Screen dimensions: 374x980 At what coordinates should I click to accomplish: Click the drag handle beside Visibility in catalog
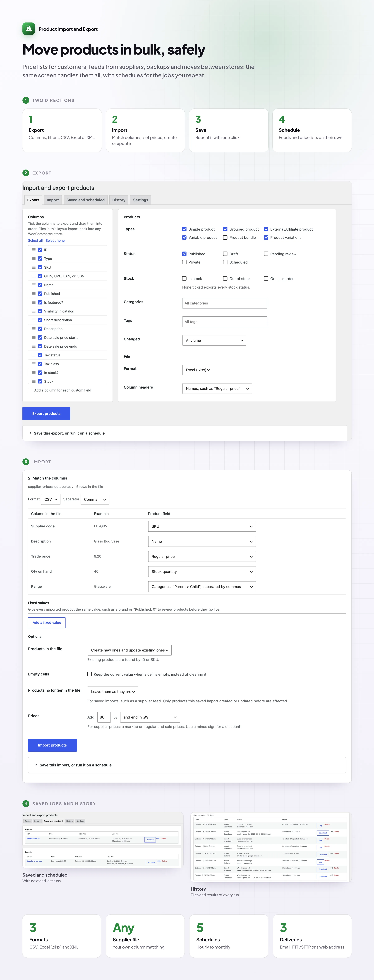[x=34, y=311]
